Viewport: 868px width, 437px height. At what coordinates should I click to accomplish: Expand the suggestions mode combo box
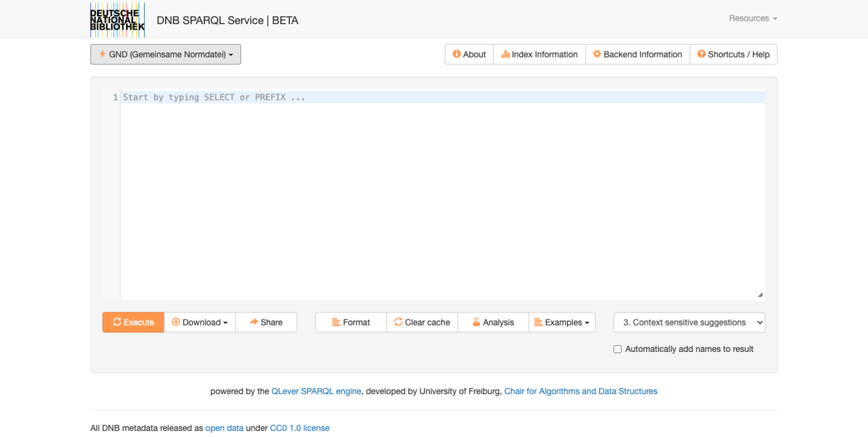coord(689,322)
